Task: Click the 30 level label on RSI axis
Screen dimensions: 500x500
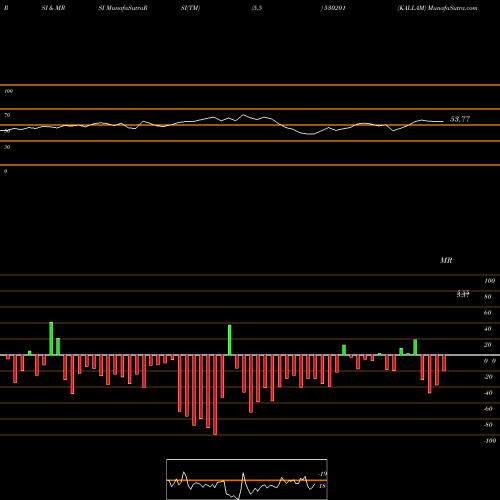Action: (7, 147)
